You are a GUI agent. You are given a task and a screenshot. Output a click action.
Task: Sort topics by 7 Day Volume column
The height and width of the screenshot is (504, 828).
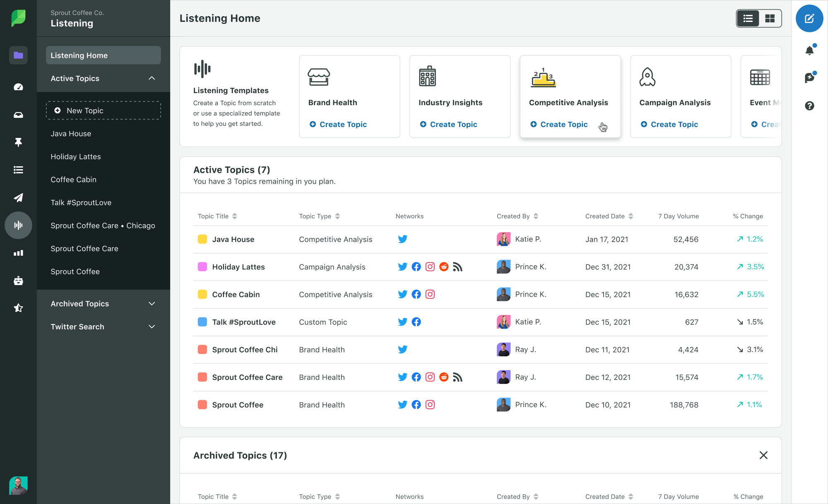tap(679, 216)
